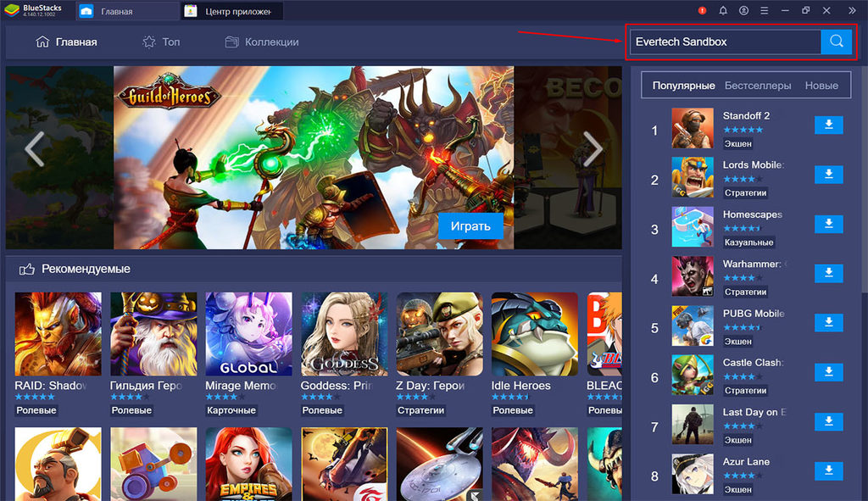Go to previous banner slide

35,148
